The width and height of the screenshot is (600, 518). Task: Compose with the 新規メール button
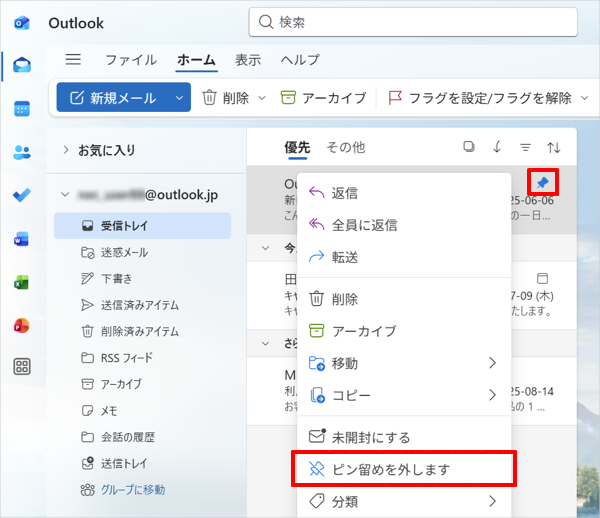[113, 98]
